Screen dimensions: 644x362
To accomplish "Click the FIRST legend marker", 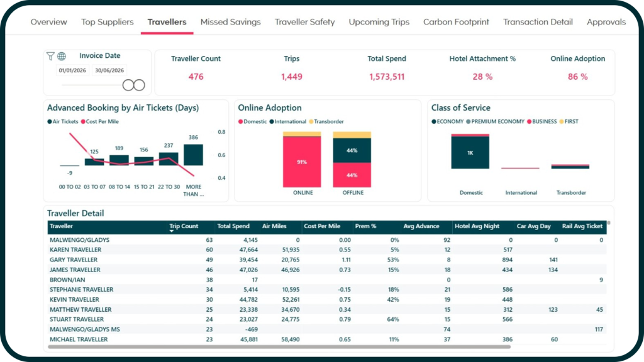I will 562,121.
